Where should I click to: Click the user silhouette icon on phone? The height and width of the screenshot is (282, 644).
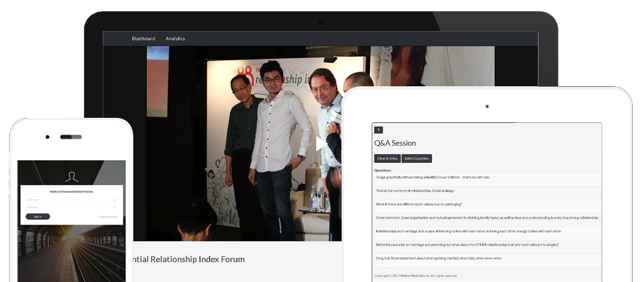pos(72,177)
